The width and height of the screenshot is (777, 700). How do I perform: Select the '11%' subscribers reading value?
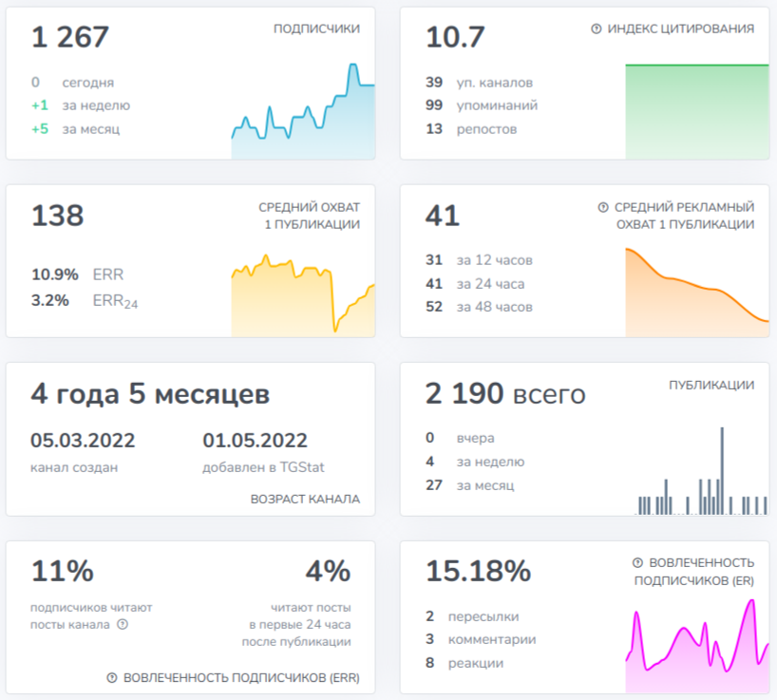pyautogui.click(x=63, y=571)
